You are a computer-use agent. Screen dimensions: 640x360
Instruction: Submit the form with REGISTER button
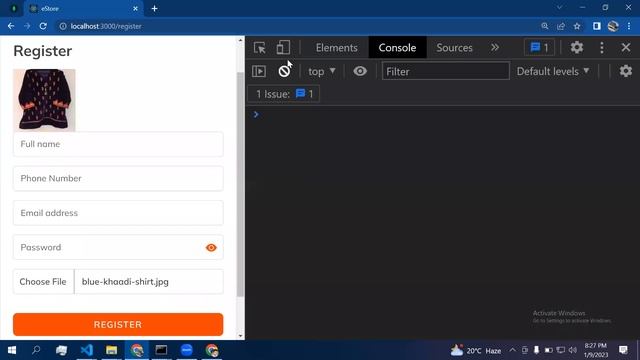118,324
